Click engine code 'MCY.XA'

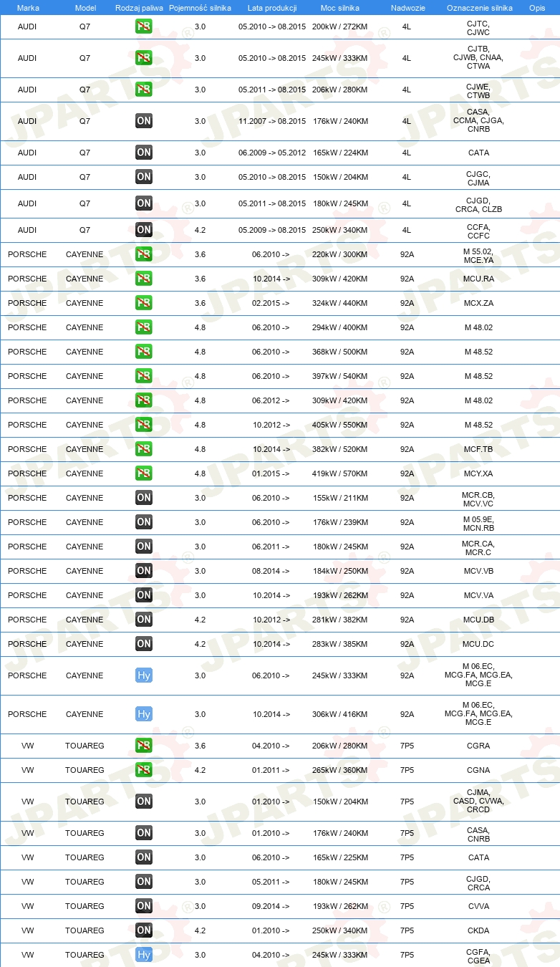click(x=478, y=473)
